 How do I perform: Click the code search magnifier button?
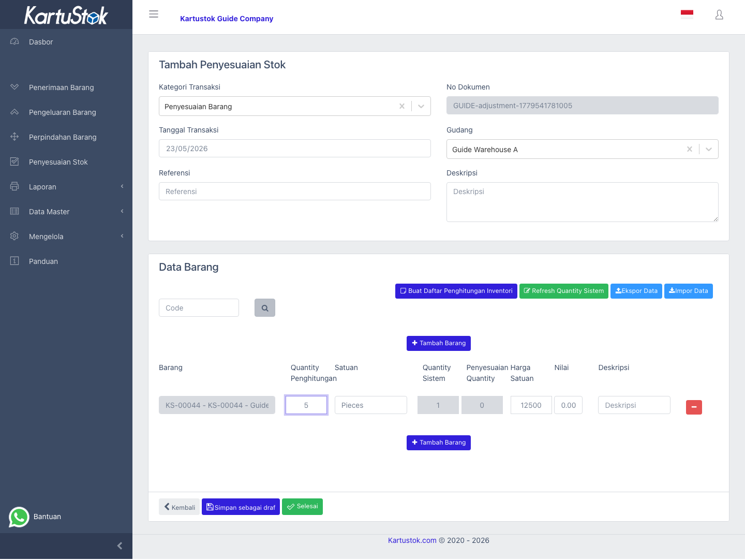[x=265, y=308]
